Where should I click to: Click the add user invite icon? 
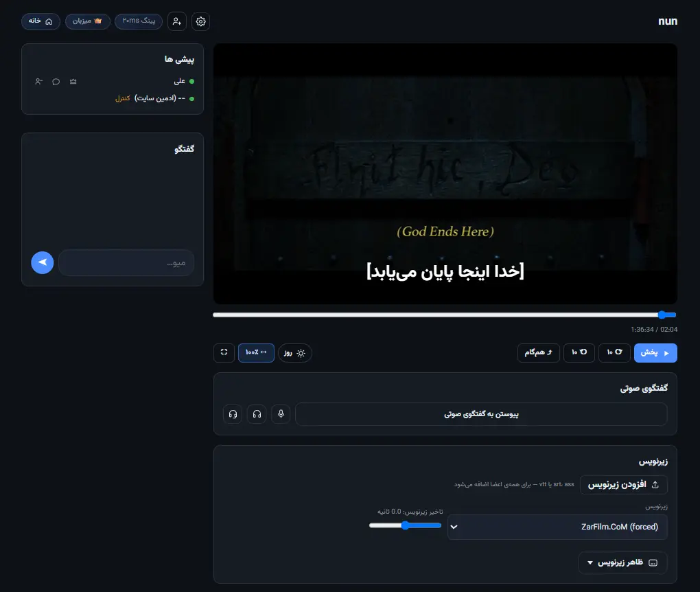coord(177,21)
